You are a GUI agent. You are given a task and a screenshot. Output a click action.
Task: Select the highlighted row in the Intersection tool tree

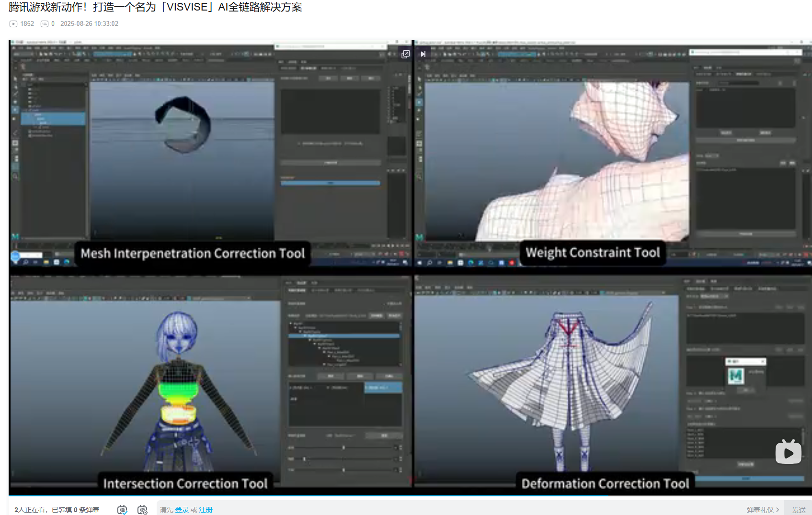pos(343,336)
